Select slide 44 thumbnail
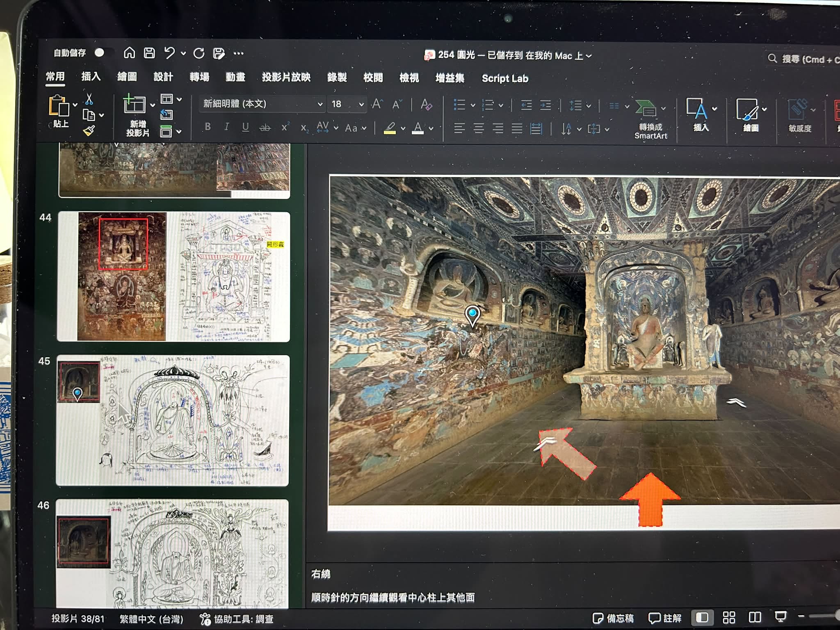This screenshot has height=630, width=840. pos(173,276)
